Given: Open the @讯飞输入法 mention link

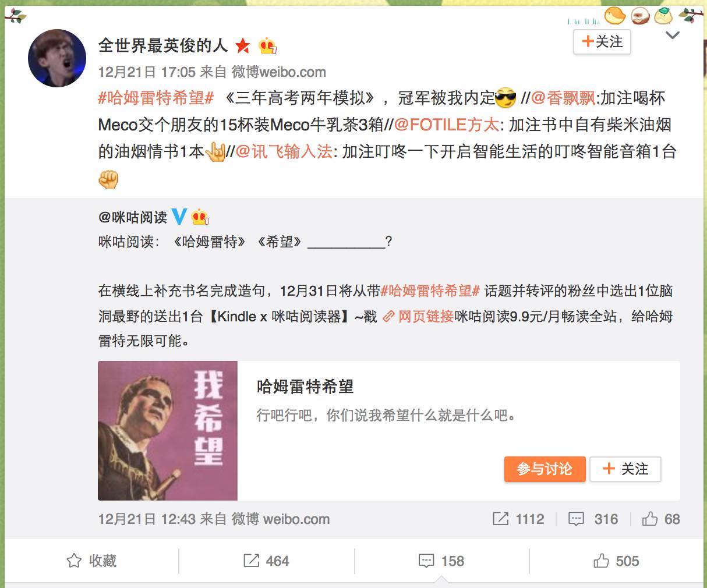Looking at the screenshot, I should coord(284,151).
